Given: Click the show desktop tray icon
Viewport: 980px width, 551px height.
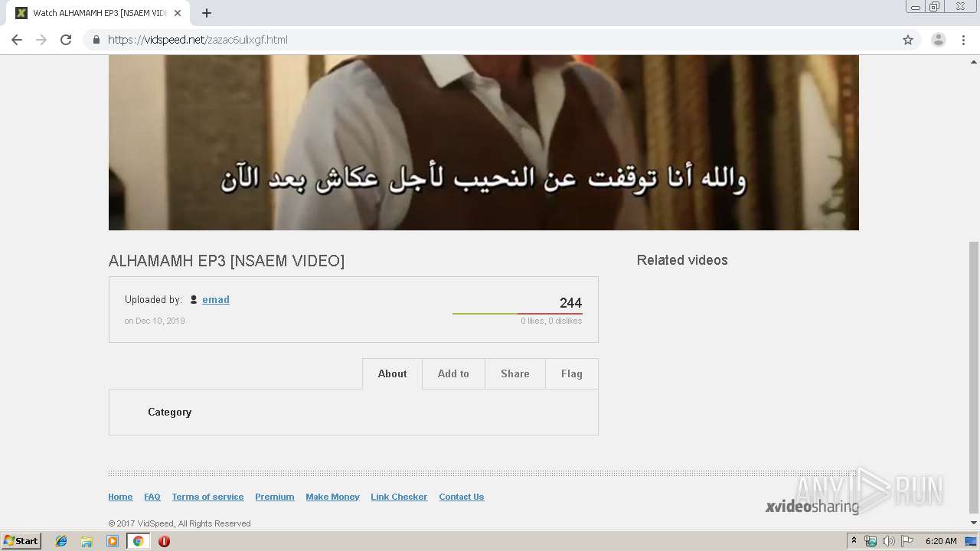Looking at the screenshot, I should [972, 541].
